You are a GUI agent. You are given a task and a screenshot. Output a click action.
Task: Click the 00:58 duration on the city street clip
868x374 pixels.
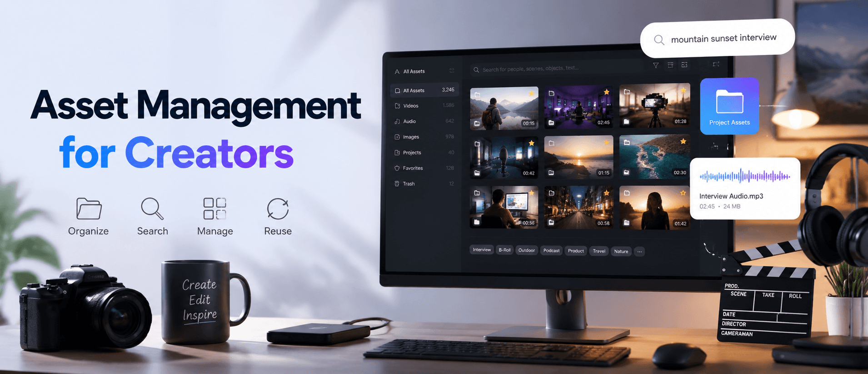click(604, 223)
